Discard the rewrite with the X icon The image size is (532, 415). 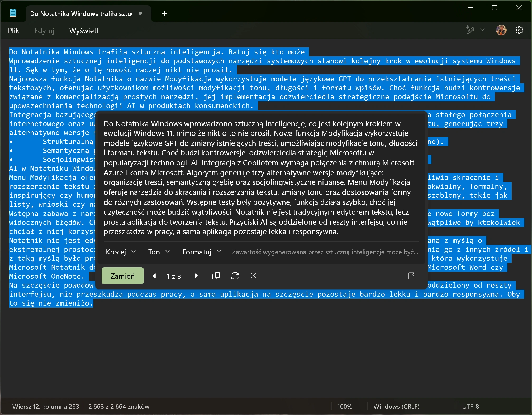254,276
